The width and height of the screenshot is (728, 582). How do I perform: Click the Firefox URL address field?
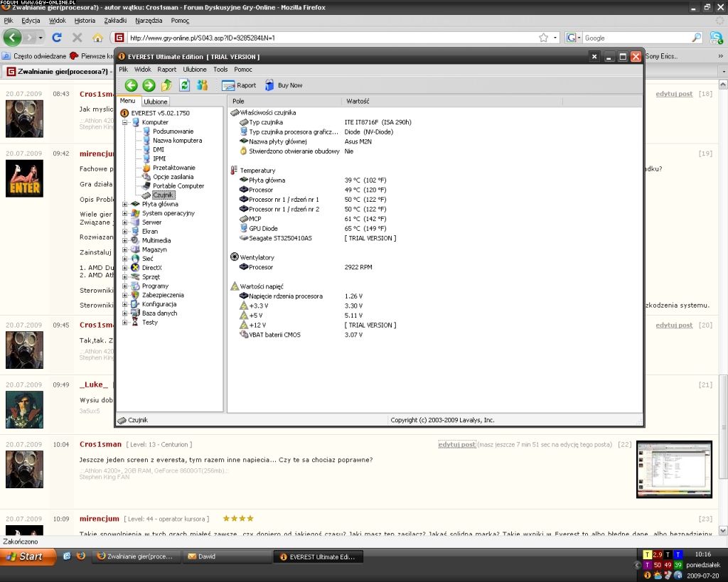(327, 38)
